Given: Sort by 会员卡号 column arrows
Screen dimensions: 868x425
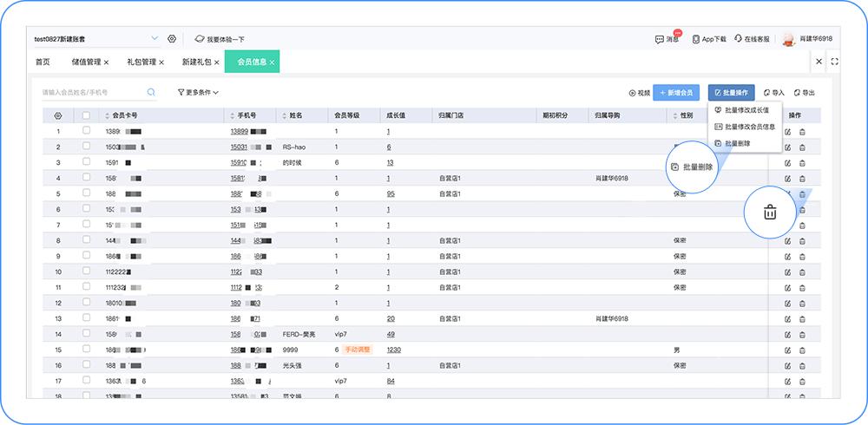Looking at the screenshot, I should point(108,115).
